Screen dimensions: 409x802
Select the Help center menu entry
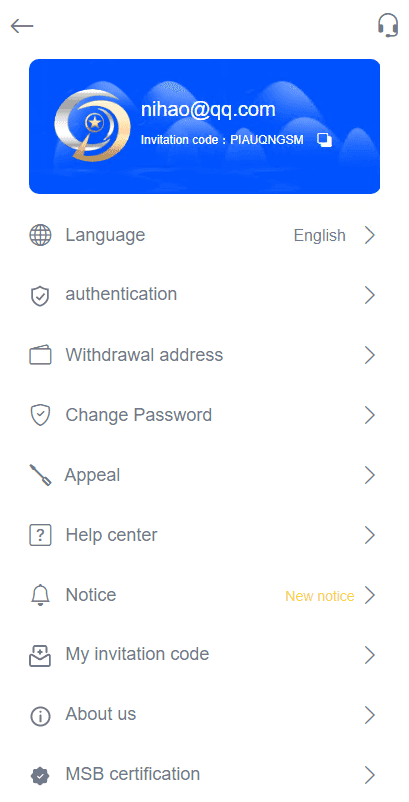pos(204,535)
